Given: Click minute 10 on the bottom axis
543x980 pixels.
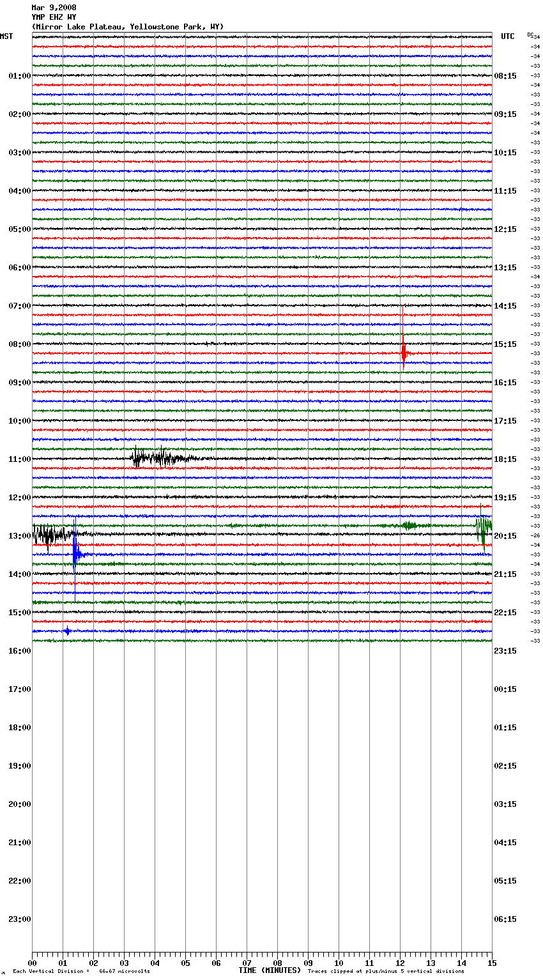Looking at the screenshot, I should click(339, 963).
